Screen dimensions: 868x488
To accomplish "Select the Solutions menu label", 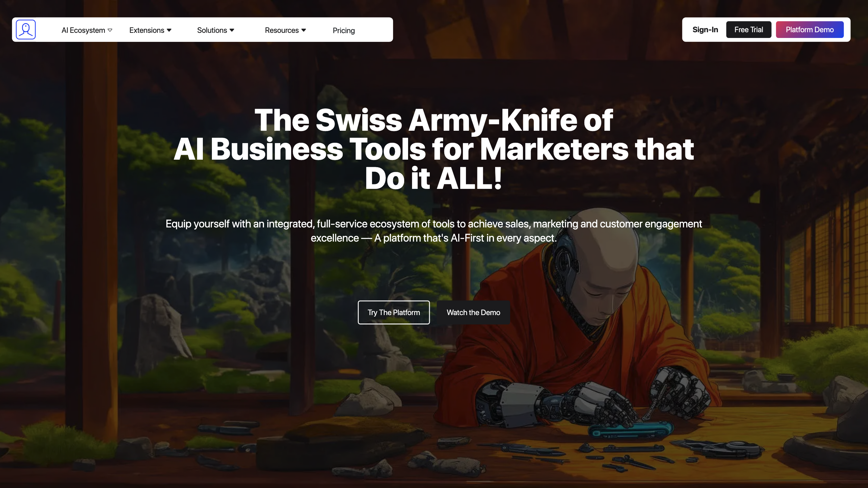I will click(212, 30).
